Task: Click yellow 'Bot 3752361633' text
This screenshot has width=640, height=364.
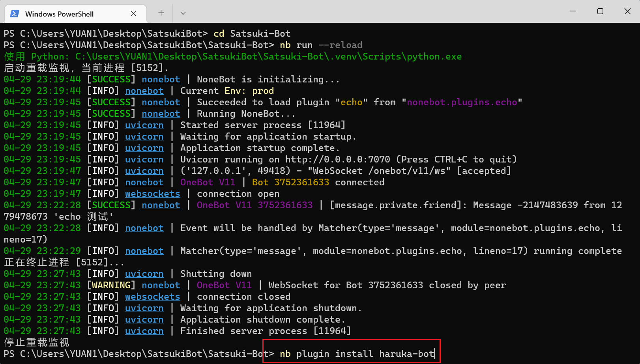Action: pyautogui.click(x=291, y=182)
